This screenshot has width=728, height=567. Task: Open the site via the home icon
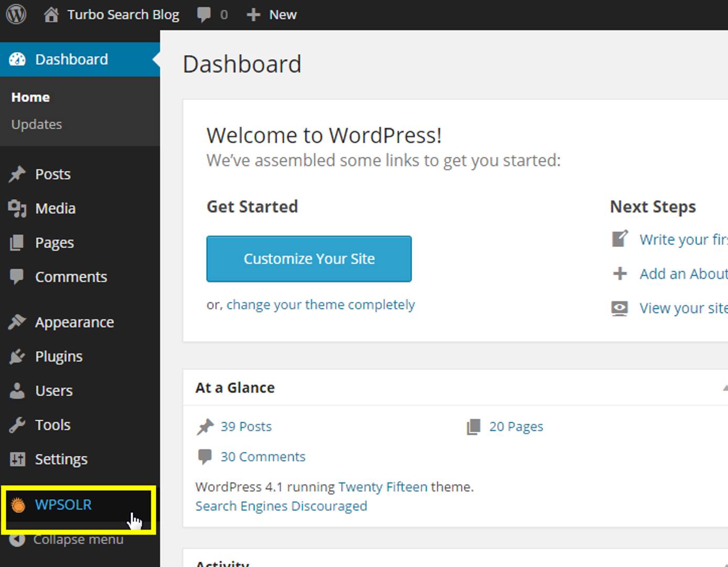51,14
